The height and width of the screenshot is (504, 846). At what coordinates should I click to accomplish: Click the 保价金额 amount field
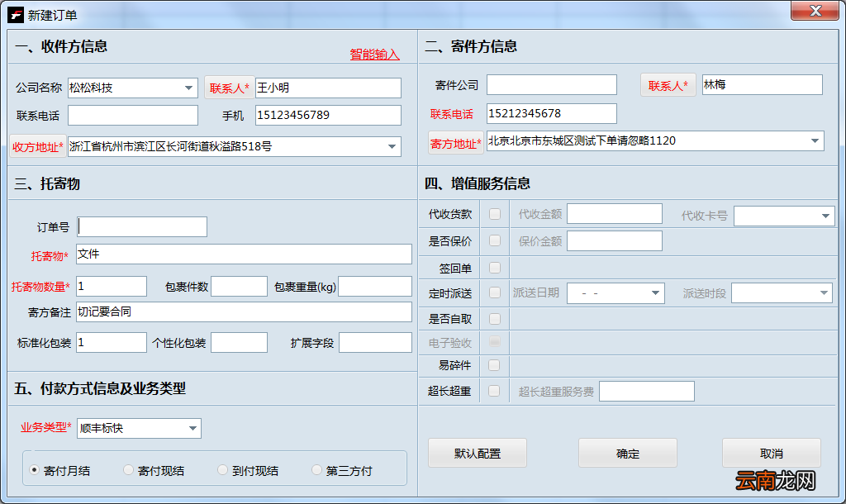615,240
